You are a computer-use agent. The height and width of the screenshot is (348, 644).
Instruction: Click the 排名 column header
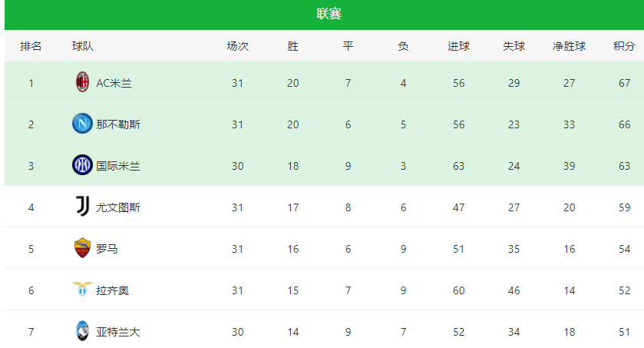[x=31, y=46]
